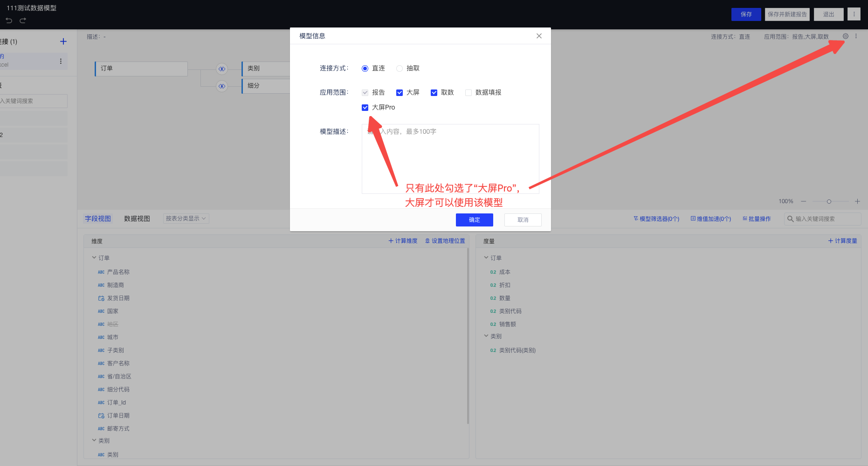This screenshot has width=868, height=466.
Task: Uncheck the 大屏Pro checkbox
Action: click(x=365, y=108)
